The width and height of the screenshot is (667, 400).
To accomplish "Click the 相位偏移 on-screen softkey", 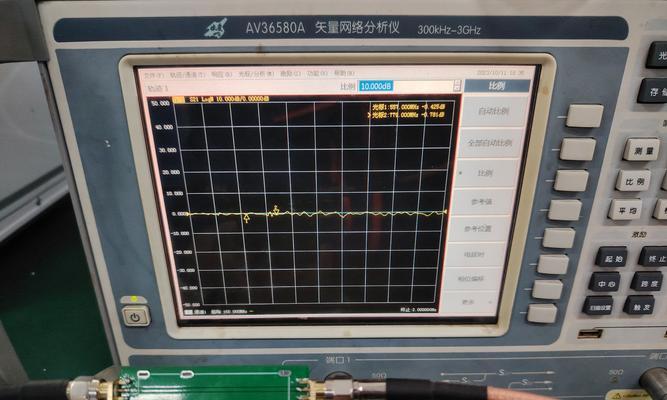I will [470, 279].
